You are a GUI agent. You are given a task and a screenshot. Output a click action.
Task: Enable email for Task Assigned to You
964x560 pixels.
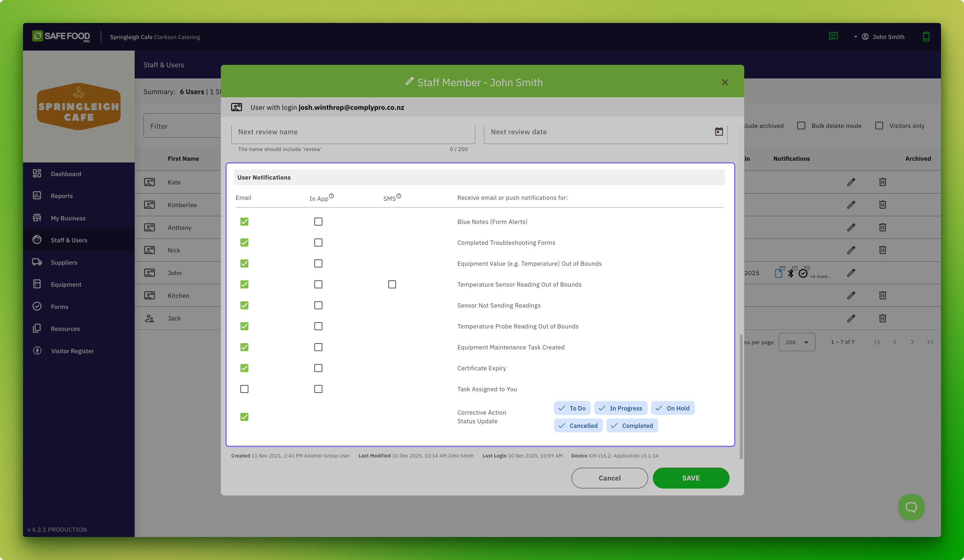click(245, 389)
